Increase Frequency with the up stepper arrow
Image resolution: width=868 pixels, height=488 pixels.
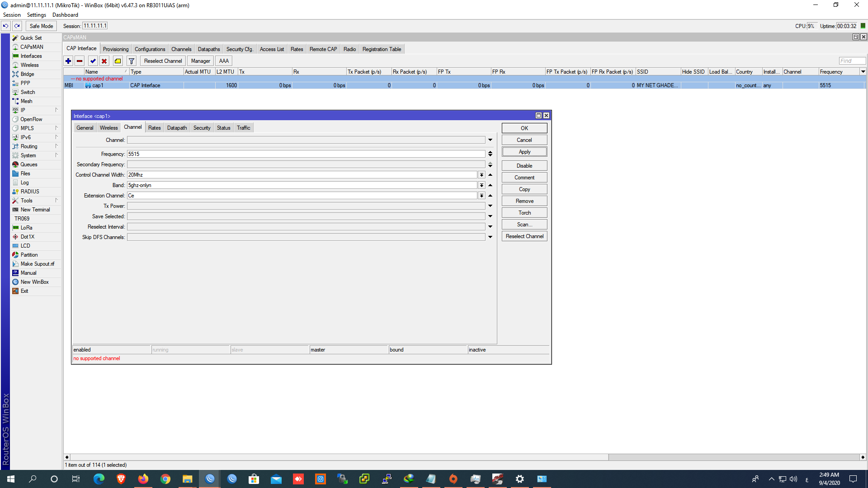point(491,151)
